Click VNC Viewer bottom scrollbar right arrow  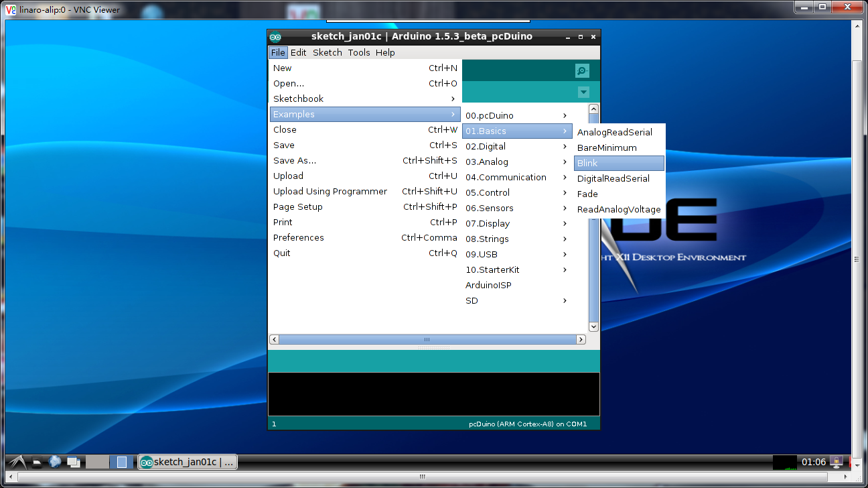[x=845, y=477]
